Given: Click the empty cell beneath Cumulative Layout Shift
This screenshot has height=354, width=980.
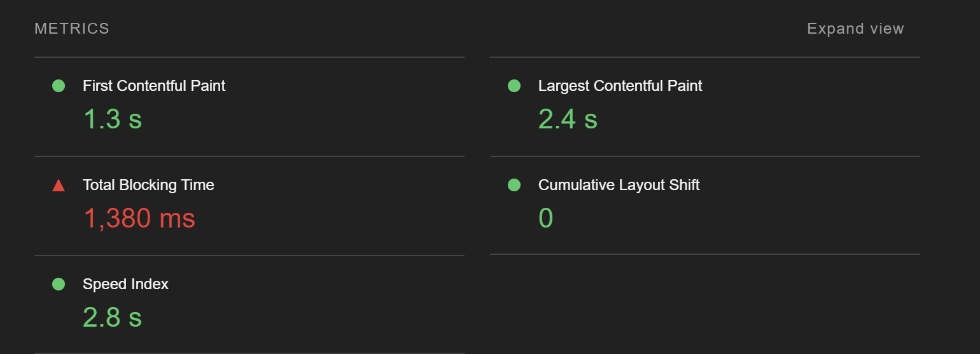Looking at the screenshot, I should pos(705,304).
